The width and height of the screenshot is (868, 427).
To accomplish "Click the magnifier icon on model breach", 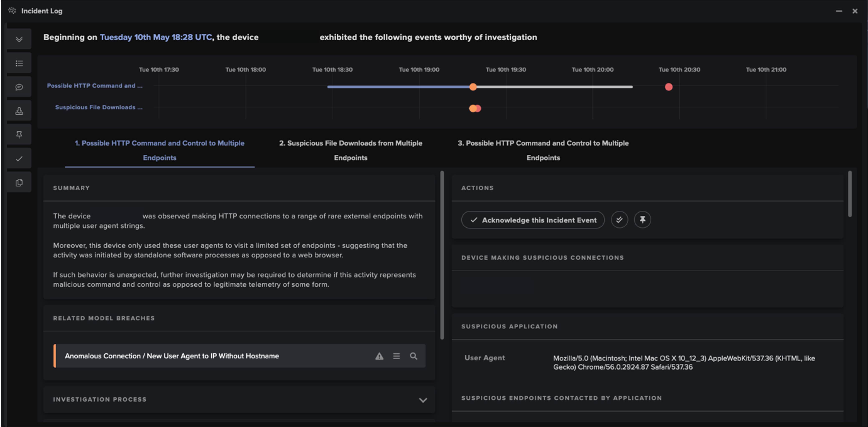I will (x=413, y=356).
